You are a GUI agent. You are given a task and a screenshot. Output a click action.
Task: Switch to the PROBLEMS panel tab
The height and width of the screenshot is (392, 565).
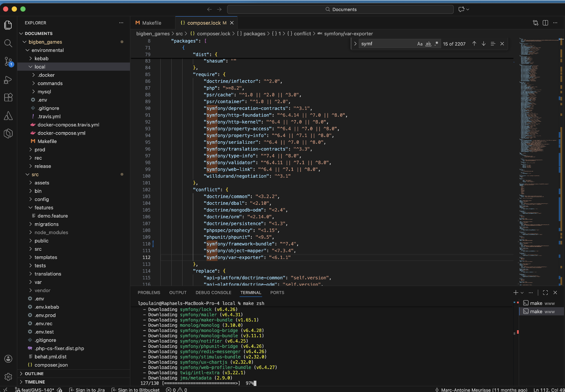(x=149, y=293)
